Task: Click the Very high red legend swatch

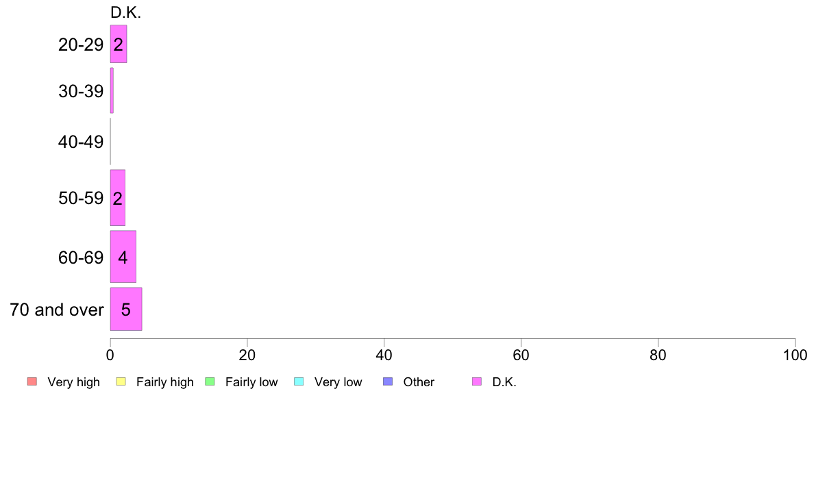Action: pos(32,381)
